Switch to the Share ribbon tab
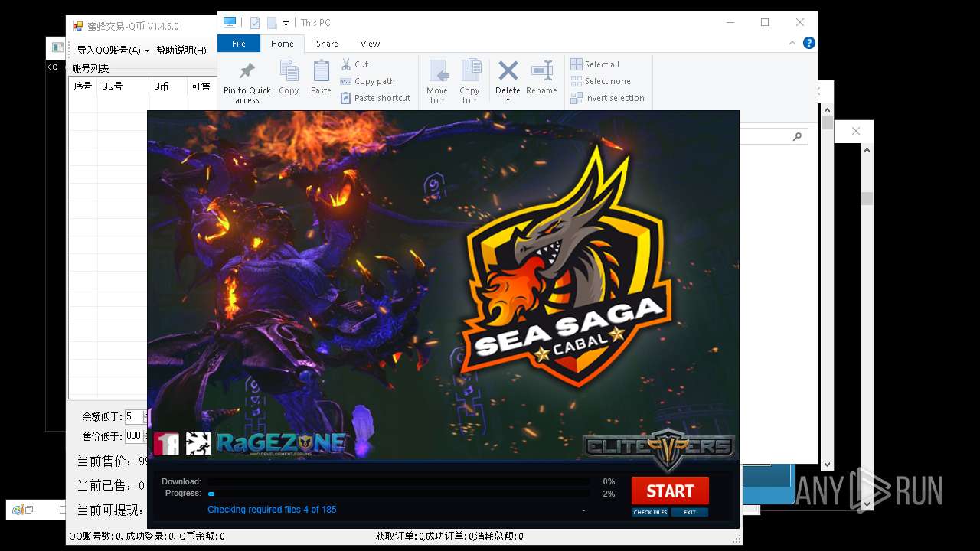980x551 pixels. (x=327, y=44)
